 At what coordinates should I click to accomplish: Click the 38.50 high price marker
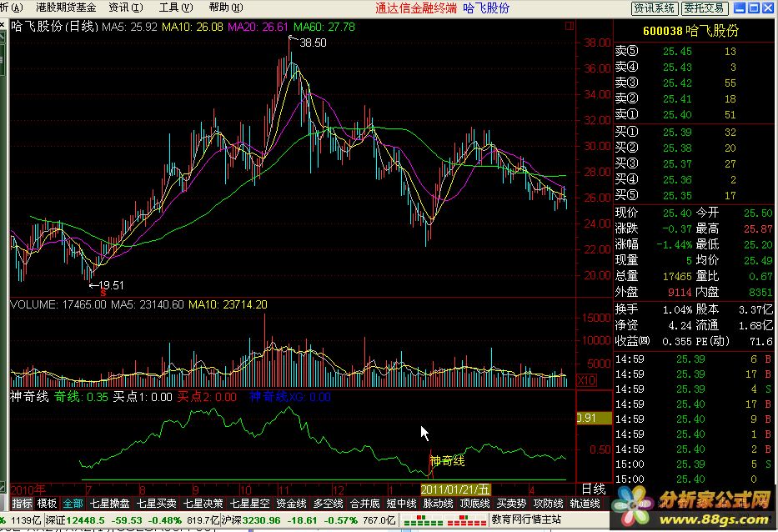[x=313, y=43]
